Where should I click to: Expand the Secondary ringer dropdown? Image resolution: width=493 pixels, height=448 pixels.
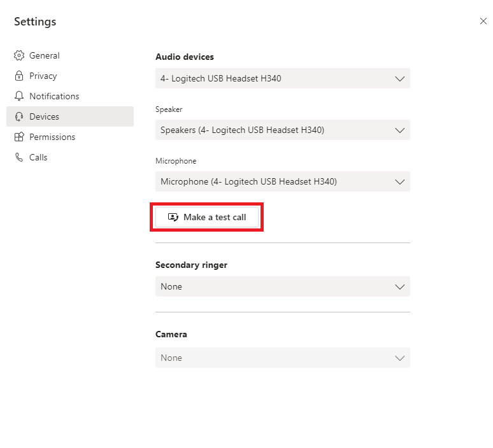[282, 286]
